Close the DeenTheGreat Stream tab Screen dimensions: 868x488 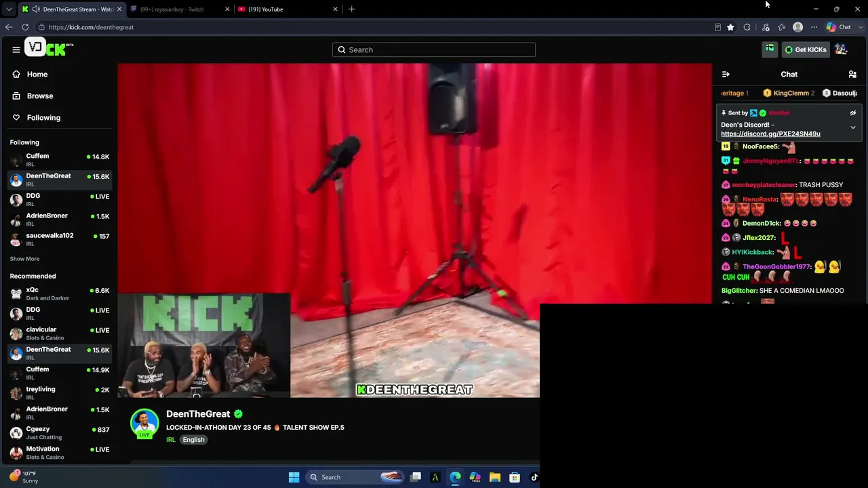[119, 9]
